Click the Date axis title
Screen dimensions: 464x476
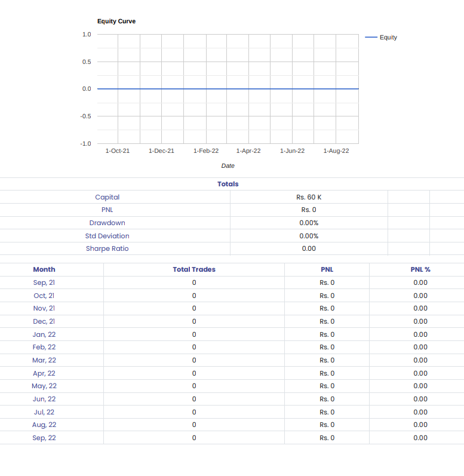pos(228,166)
